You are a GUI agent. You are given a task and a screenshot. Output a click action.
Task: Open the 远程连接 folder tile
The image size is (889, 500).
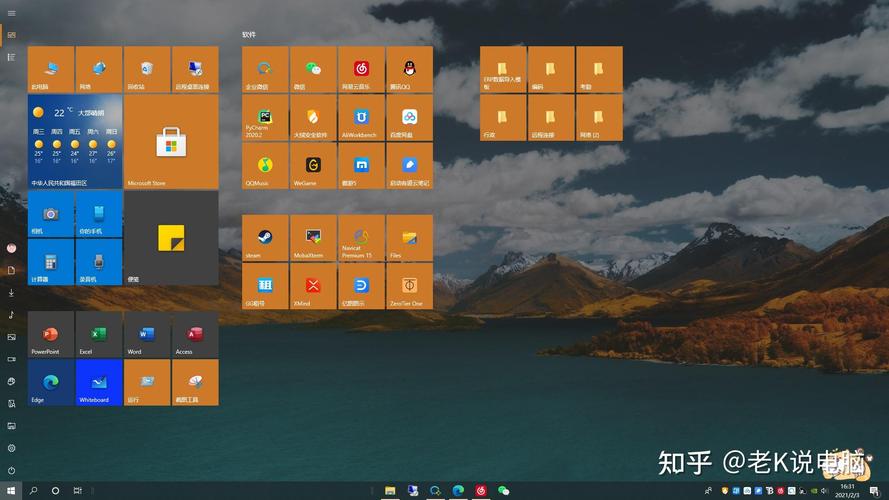click(x=551, y=117)
